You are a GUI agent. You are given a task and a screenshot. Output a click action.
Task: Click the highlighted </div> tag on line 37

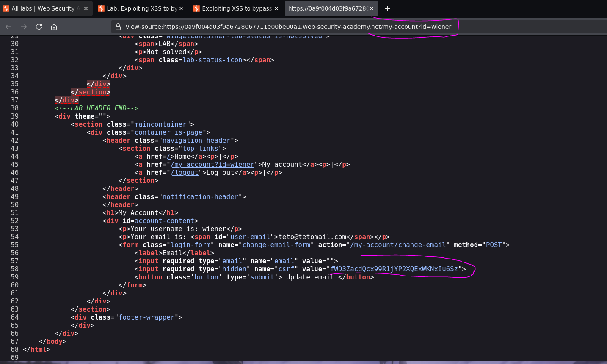pyautogui.click(x=66, y=100)
